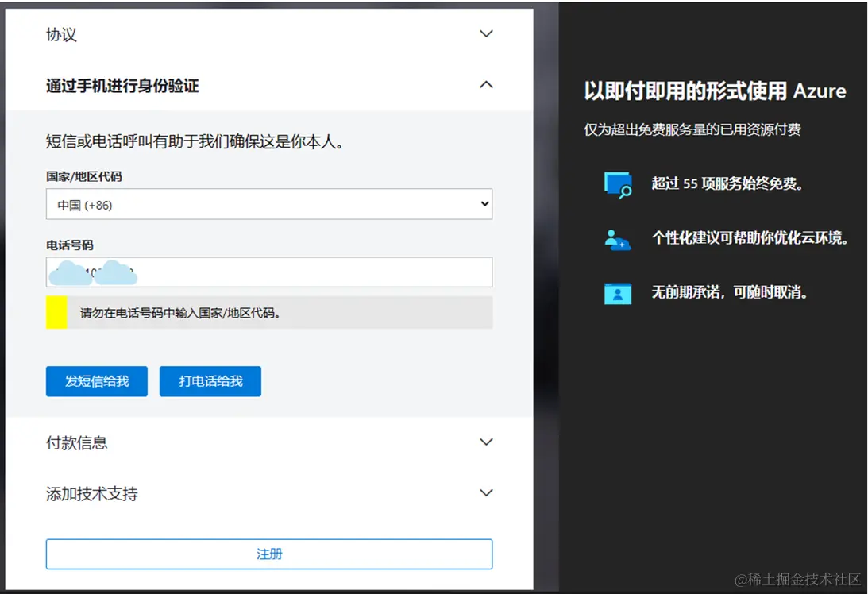This screenshot has width=868, height=594.
Task: Open the 国家/地区代码 dropdown showing 中国 (+86)
Action: 269,204
